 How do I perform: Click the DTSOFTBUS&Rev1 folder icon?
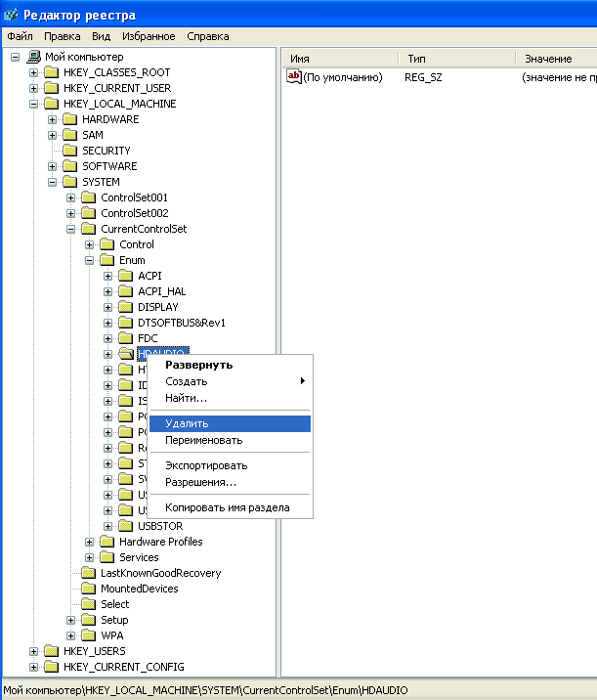pos(125,323)
